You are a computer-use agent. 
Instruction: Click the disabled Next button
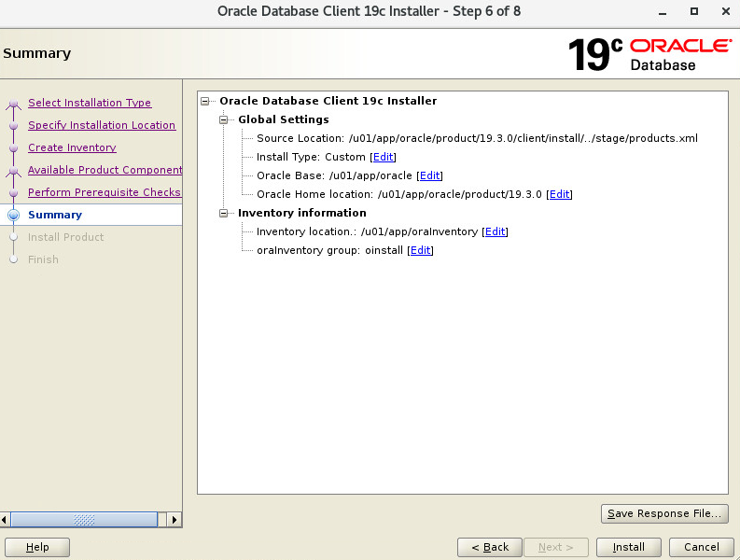(556, 547)
